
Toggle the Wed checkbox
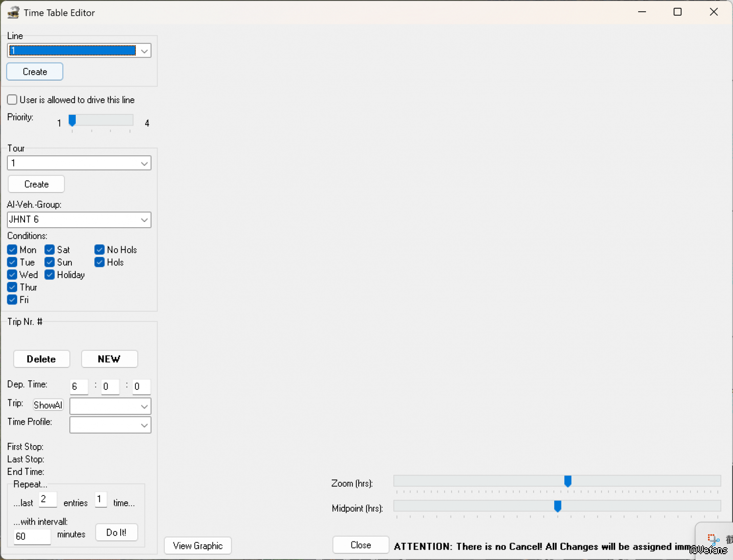coord(12,275)
